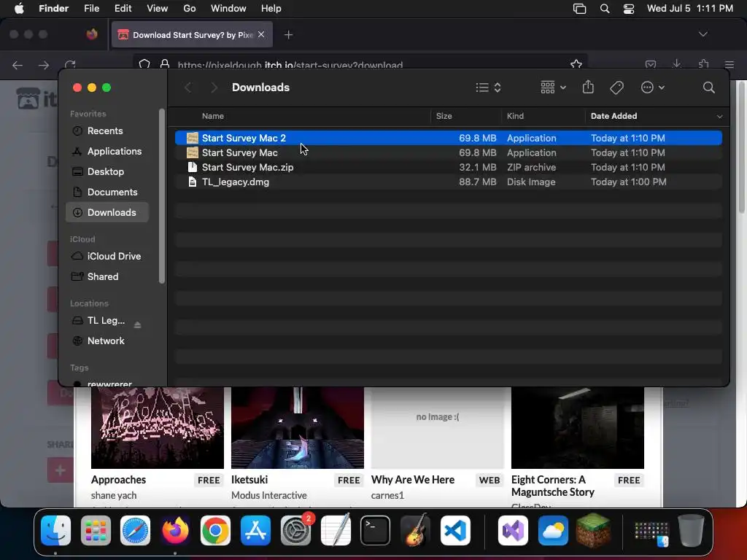This screenshot has height=560, width=747.
Task: Select TL_legacy.dmg file
Action: 449,182
